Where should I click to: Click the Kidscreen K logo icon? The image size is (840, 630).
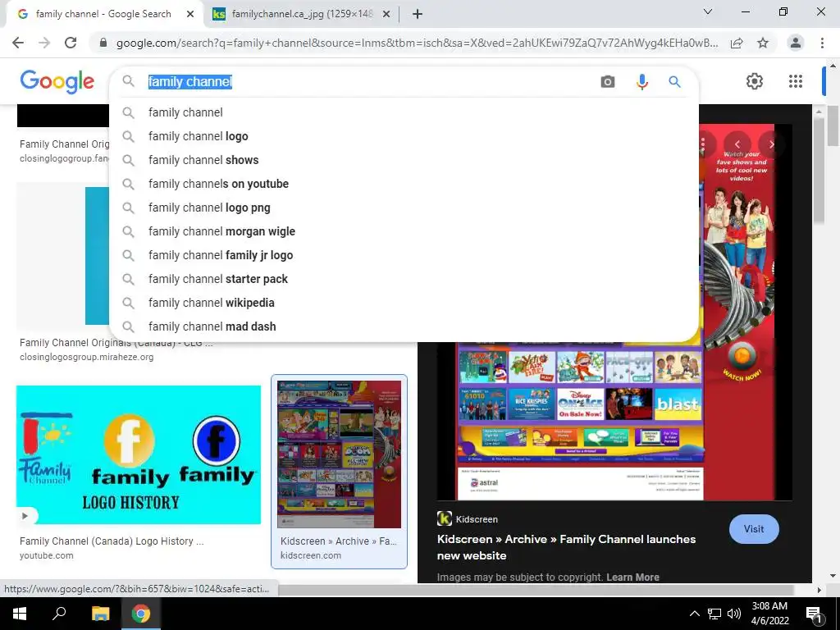point(444,518)
